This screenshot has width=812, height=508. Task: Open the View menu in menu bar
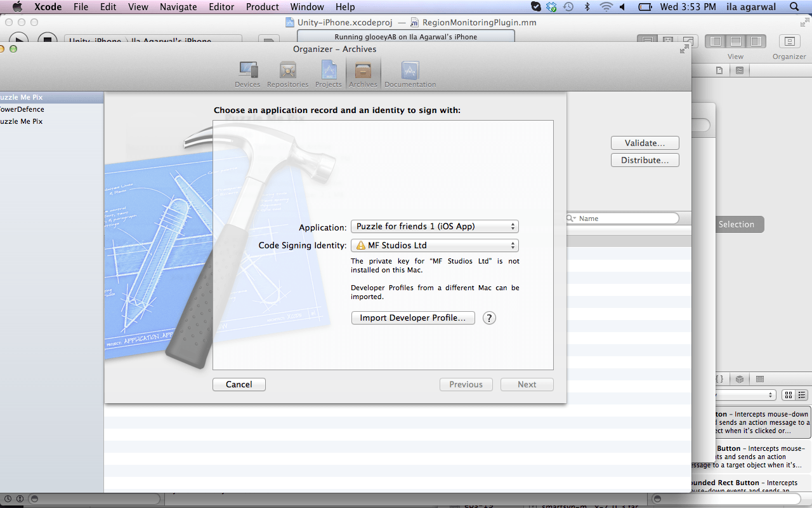point(138,7)
